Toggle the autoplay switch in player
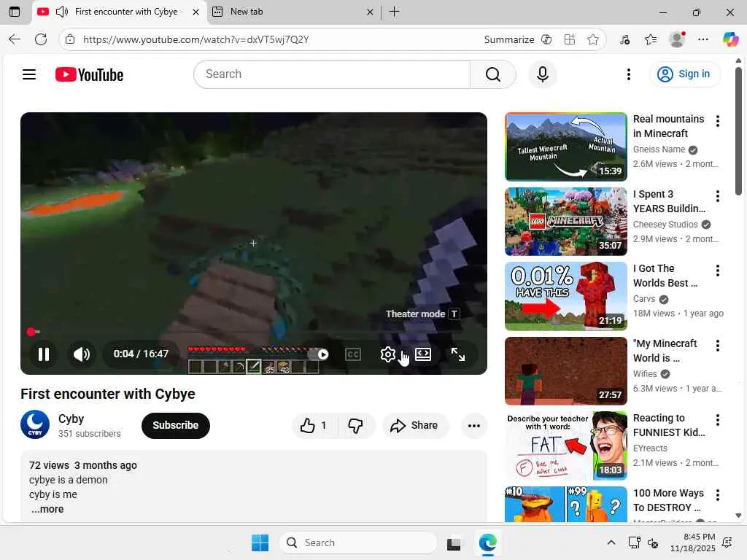 point(318,354)
